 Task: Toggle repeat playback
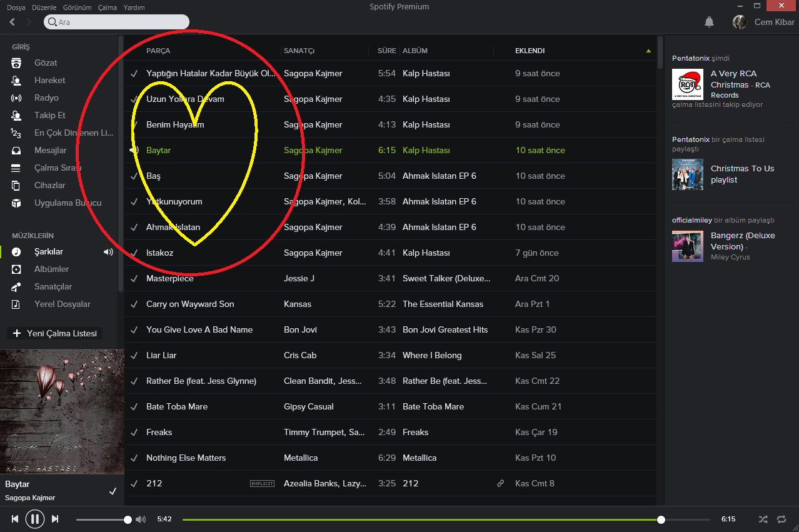coord(781,519)
